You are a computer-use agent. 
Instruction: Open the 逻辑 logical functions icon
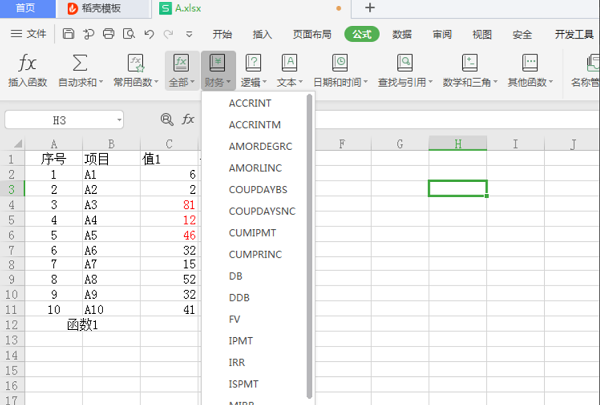point(253,63)
